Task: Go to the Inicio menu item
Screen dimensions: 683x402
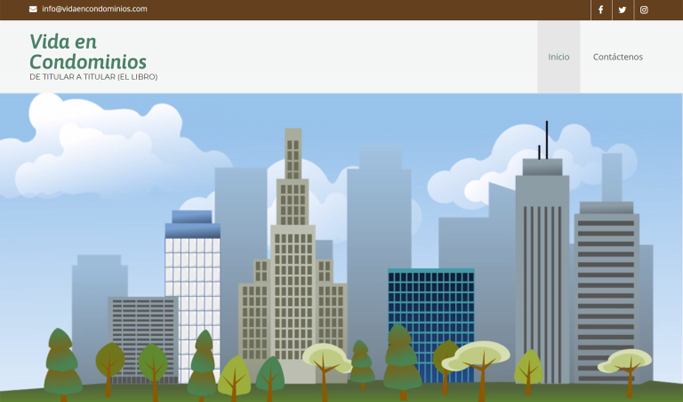Action: pyautogui.click(x=558, y=57)
